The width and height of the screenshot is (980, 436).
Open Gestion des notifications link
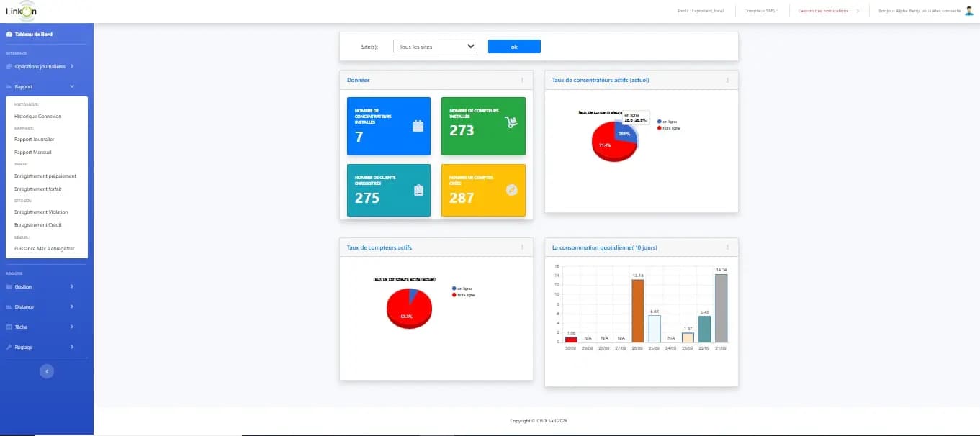pyautogui.click(x=824, y=11)
